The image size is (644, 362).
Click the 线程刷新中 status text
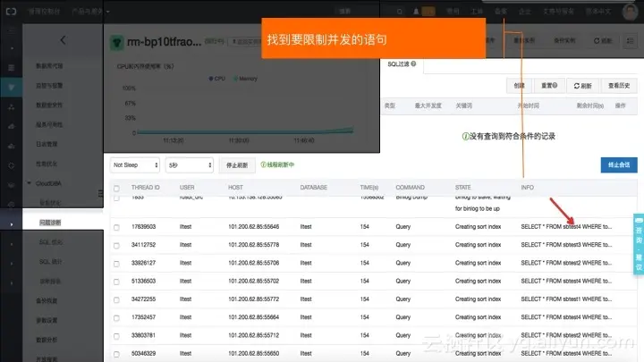[x=277, y=164]
